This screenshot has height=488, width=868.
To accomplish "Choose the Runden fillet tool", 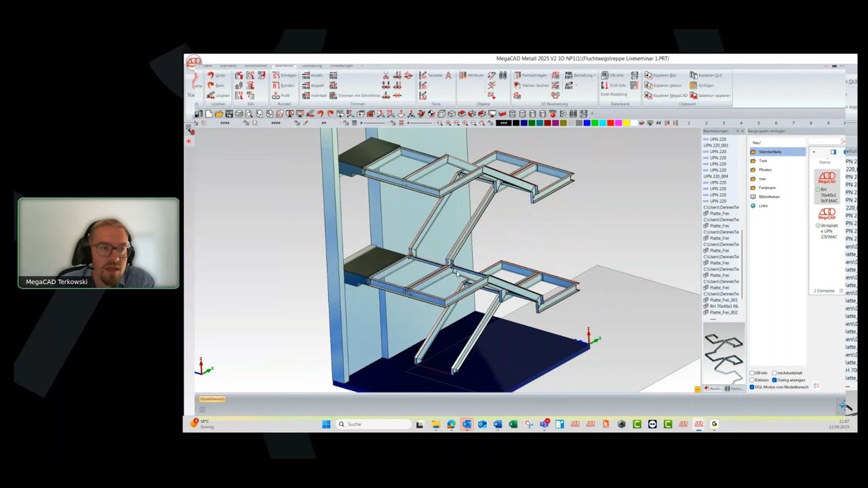I will point(283,85).
